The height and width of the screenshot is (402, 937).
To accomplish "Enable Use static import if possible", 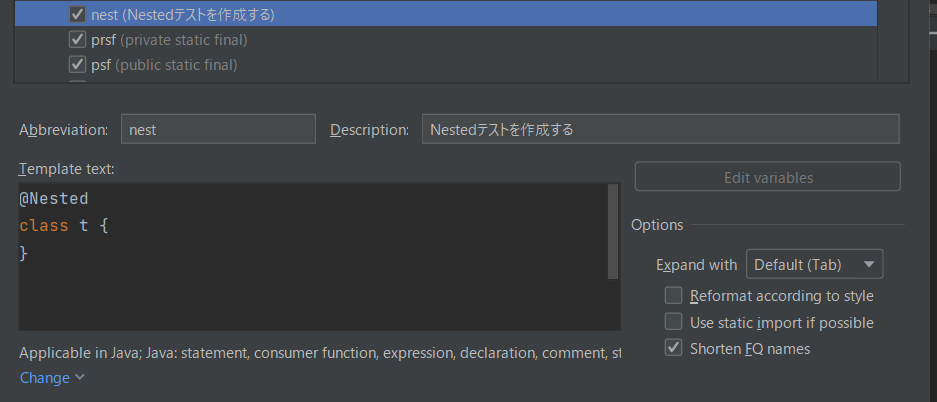I will click(x=673, y=322).
